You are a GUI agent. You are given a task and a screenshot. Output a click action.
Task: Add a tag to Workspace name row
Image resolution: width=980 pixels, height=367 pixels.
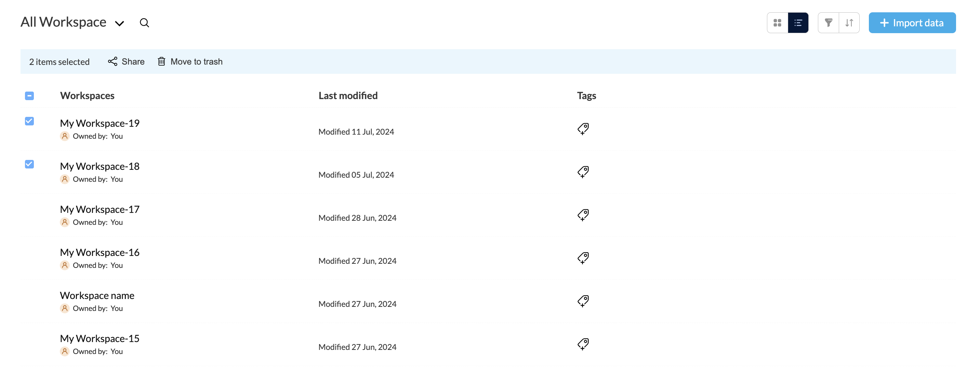click(x=583, y=301)
